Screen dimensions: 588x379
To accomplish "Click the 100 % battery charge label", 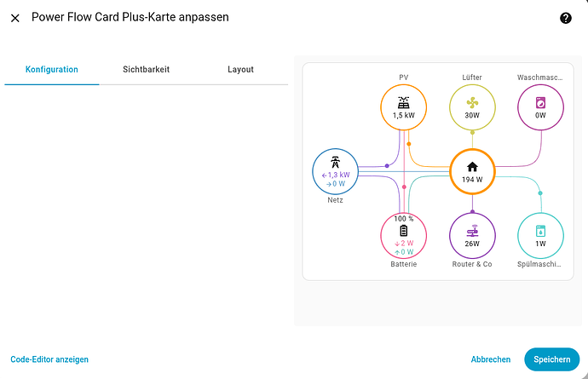I will coord(403,219).
